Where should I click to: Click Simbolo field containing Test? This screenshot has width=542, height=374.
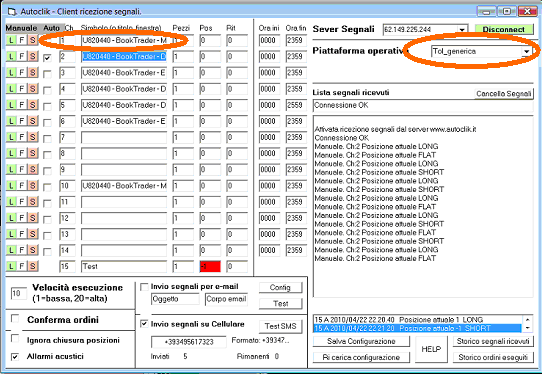tap(124, 267)
